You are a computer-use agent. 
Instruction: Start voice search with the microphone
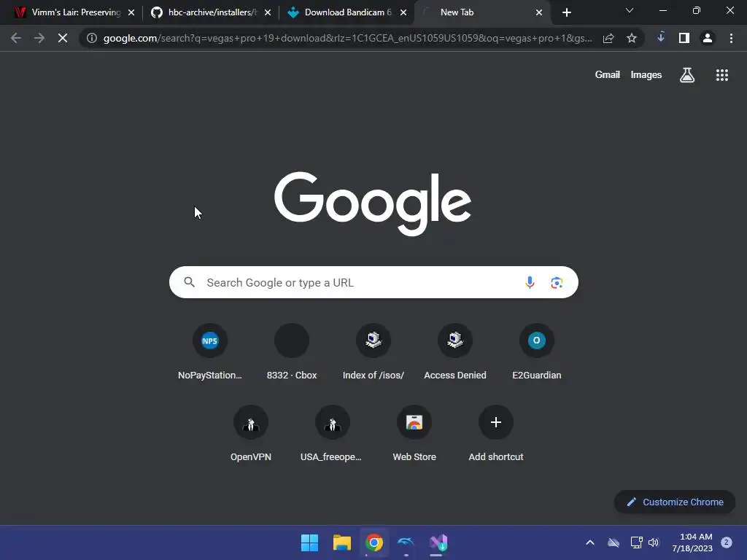pos(530,282)
